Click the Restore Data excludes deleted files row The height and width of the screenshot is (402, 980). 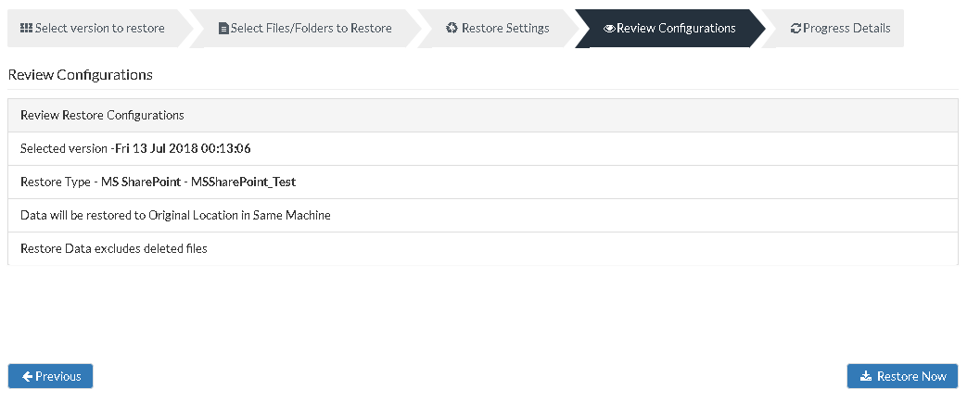point(482,248)
